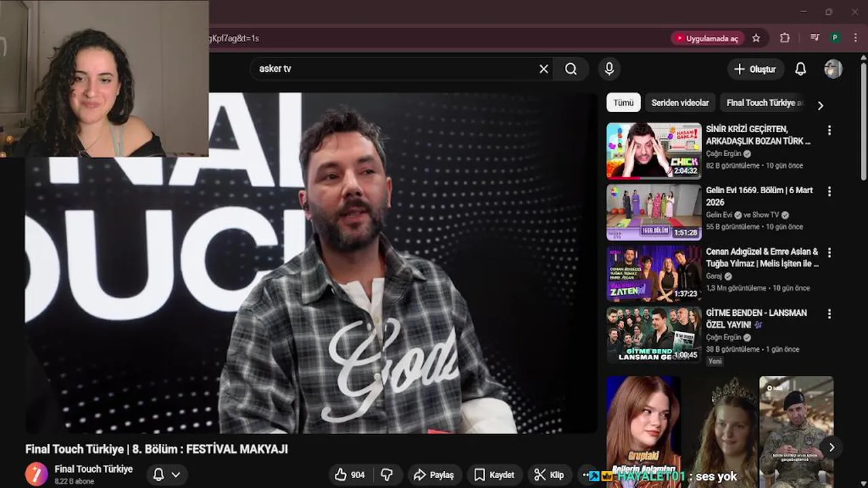
Task: Select the Seriden videolar chip
Action: [x=680, y=103]
